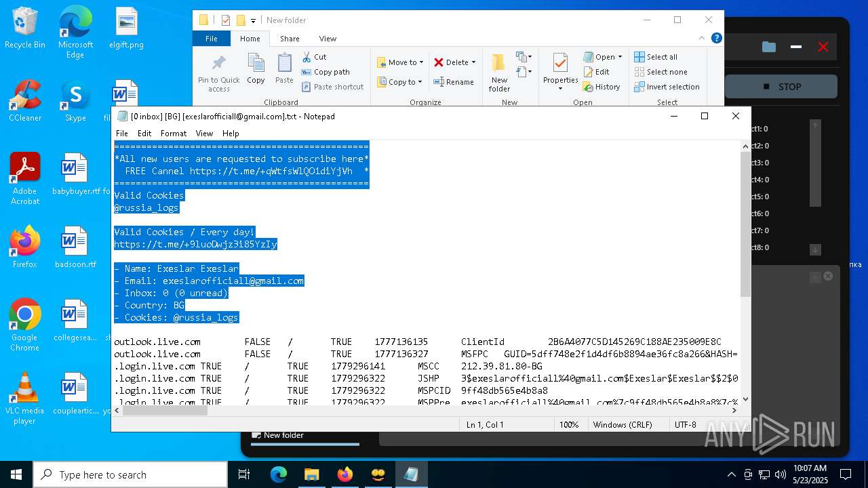Open Notepad Edit menu
This screenshot has height=488, width=868.
tap(144, 134)
